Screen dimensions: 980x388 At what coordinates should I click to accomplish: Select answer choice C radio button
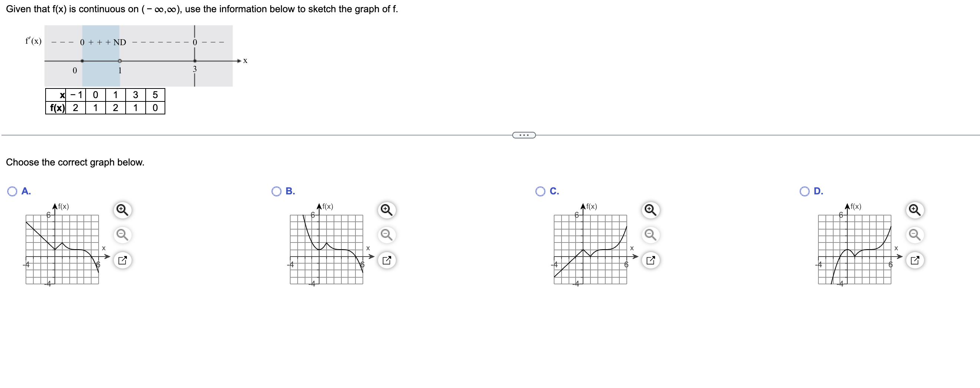click(x=540, y=191)
